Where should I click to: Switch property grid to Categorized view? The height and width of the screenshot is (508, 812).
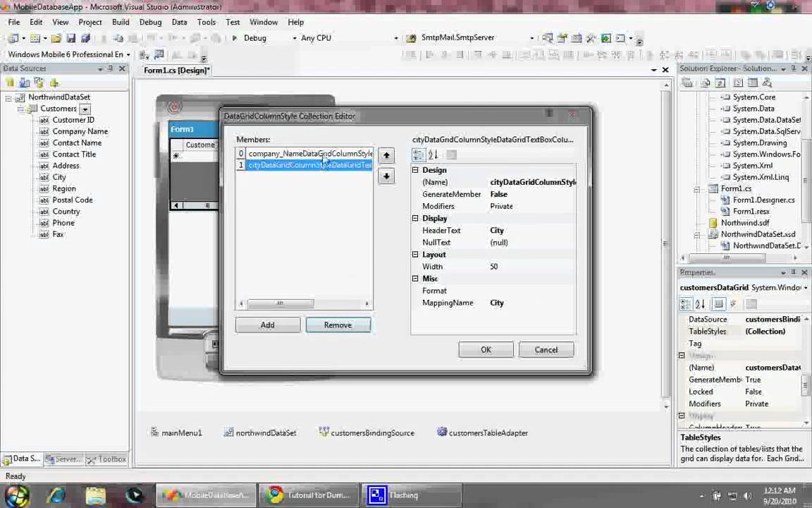click(x=419, y=155)
